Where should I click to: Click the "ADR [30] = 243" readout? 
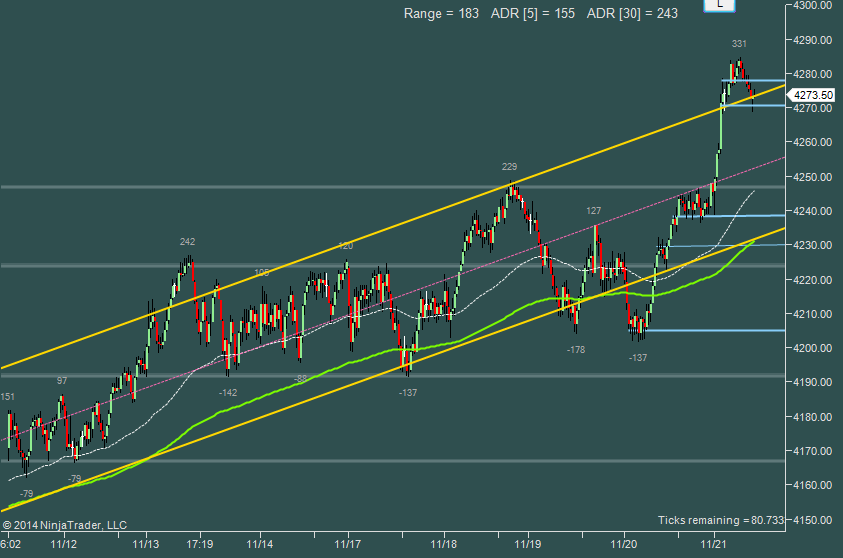632,13
